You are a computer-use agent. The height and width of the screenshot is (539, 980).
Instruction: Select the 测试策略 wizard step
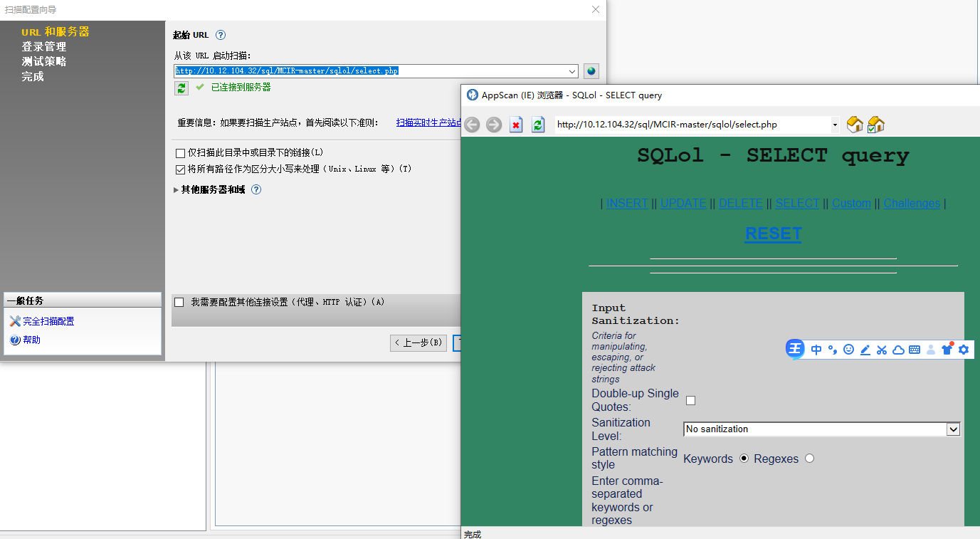[44, 61]
